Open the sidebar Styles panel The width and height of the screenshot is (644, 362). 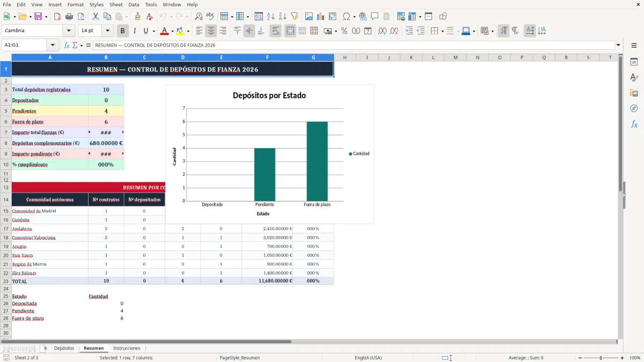pyautogui.click(x=634, y=78)
